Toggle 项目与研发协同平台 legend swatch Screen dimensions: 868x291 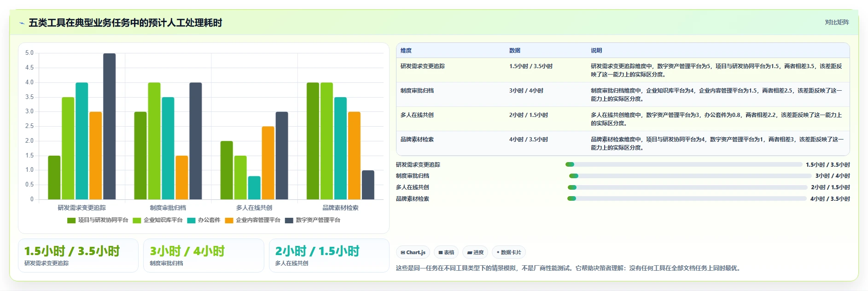(x=71, y=220)
